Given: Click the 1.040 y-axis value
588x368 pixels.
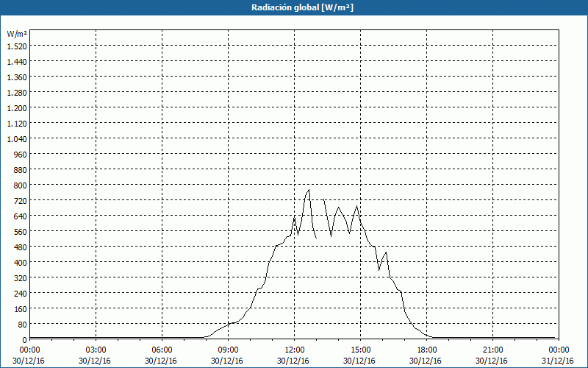Looking at the screenshot, I should click(17, 139).
